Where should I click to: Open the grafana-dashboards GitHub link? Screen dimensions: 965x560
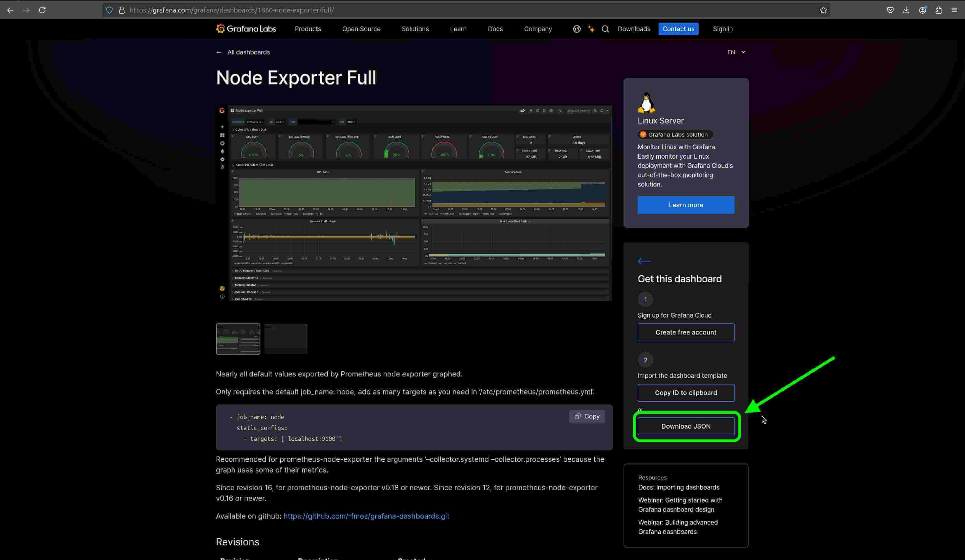366,516
